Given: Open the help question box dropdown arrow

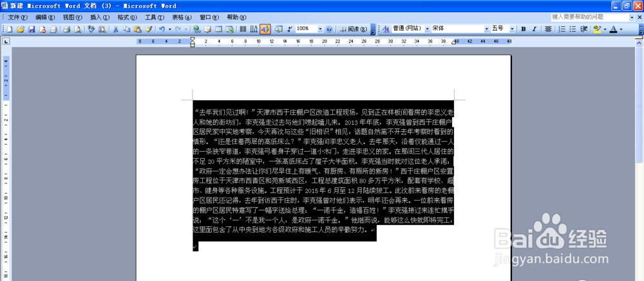Looking at the screenshot, I should coord(632,17).
